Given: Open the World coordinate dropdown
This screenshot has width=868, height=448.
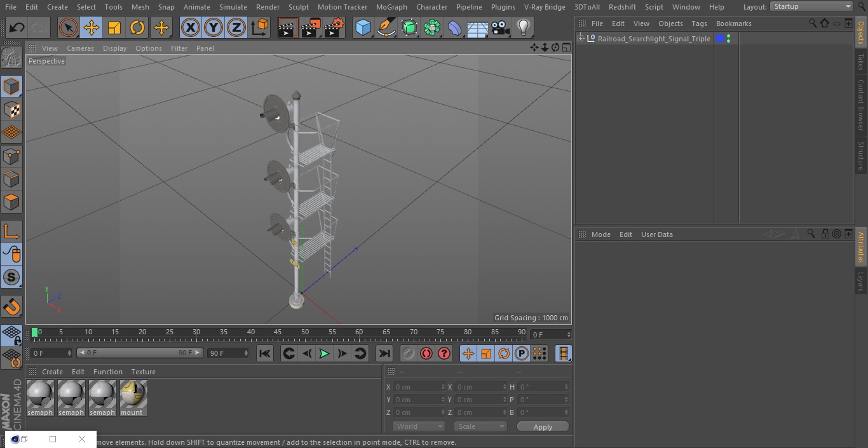Looking at the screenshot, I should click(x=419, y=426).
